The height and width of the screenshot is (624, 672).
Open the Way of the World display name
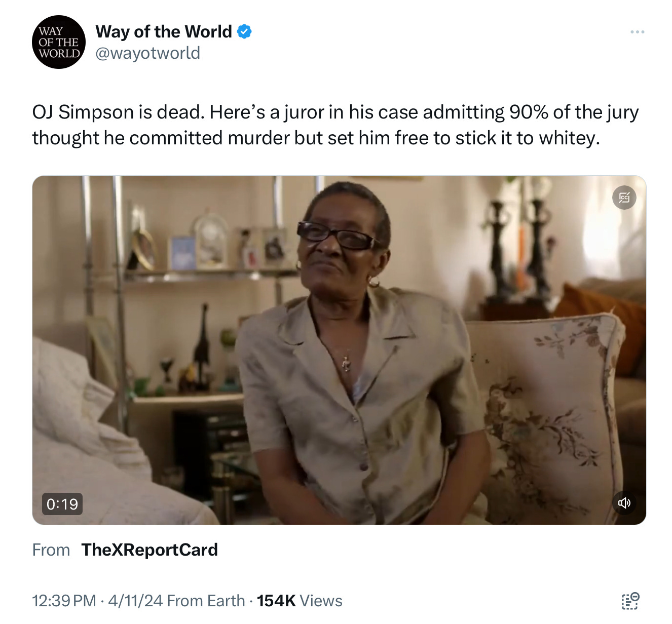164,32
